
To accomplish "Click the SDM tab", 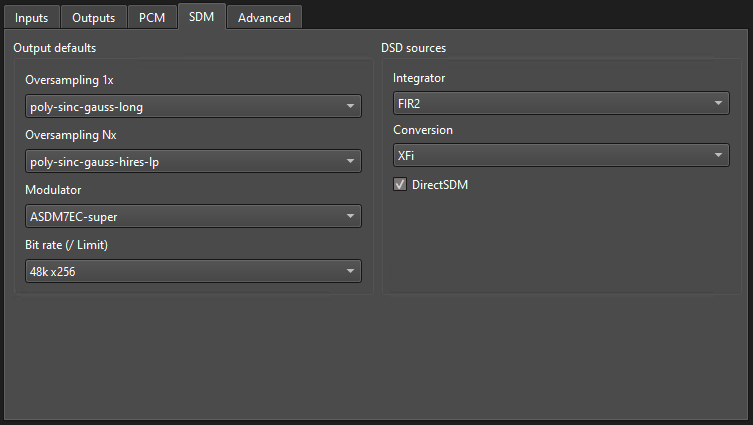I will pyautogui.click(x=202, y=17).
